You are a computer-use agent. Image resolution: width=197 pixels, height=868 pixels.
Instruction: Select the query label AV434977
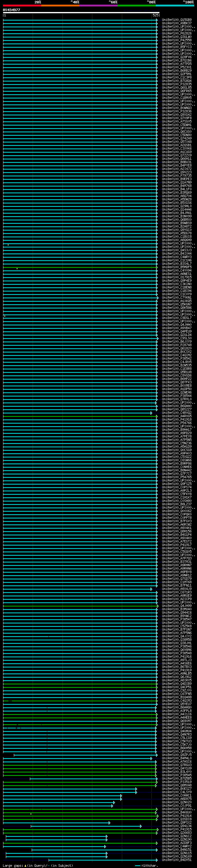coord(11,10)
